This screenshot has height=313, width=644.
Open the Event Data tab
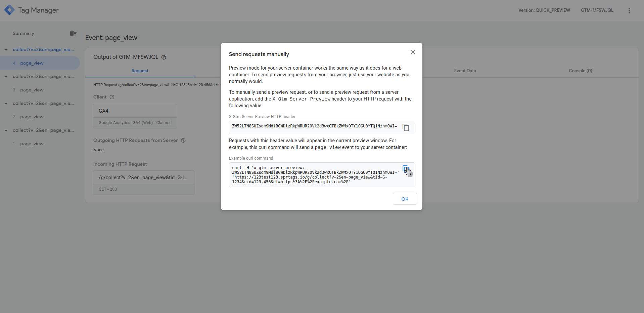click(x=465, y=71)
